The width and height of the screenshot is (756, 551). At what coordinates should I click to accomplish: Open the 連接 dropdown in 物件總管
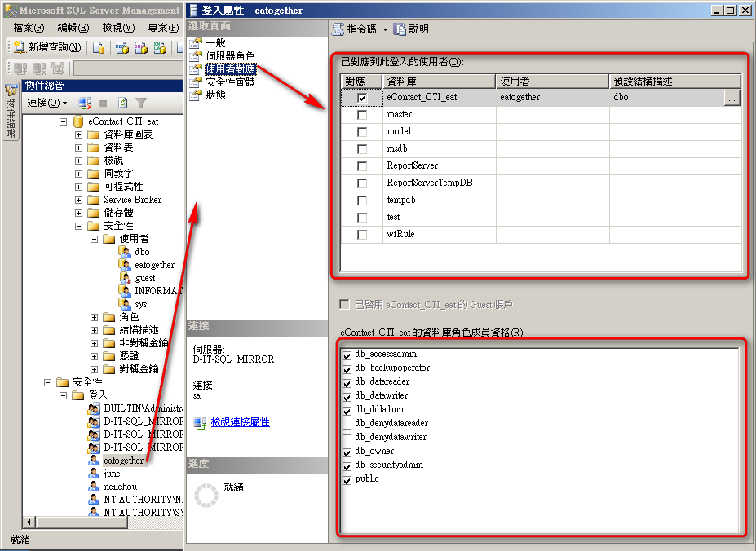[46, 103]
